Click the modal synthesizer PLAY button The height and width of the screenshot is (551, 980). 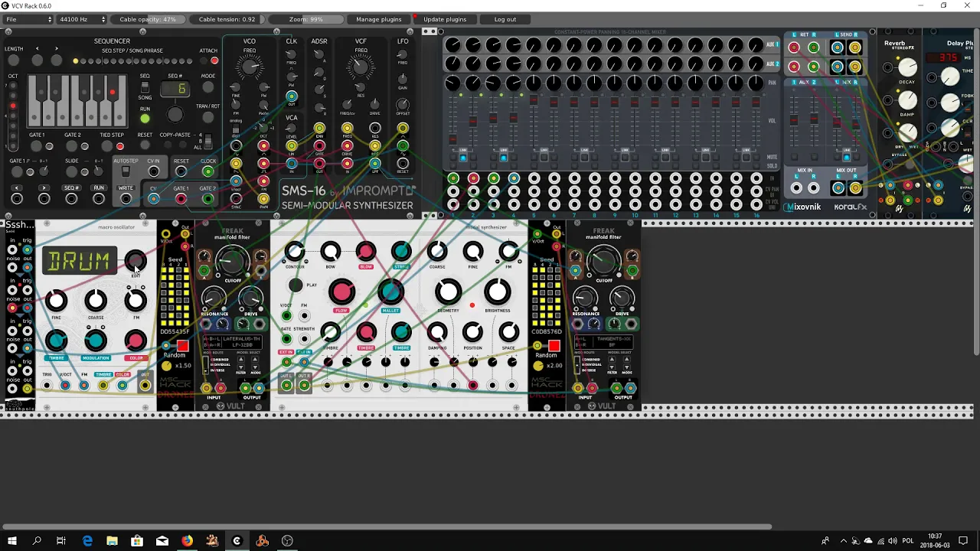[296, 285]
